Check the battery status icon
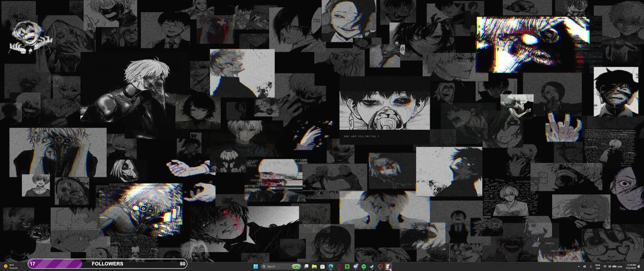This screenshot has height=271, width=644. coord(617,266)
